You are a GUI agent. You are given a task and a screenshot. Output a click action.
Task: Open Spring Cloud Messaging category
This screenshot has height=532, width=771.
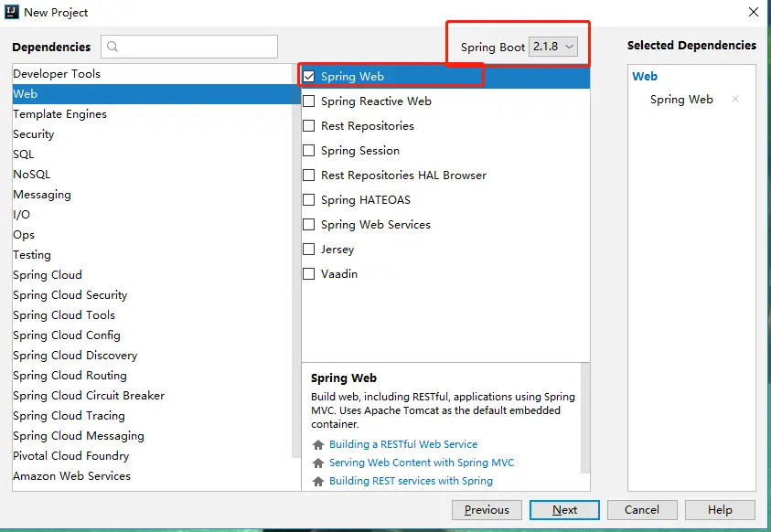152,436
